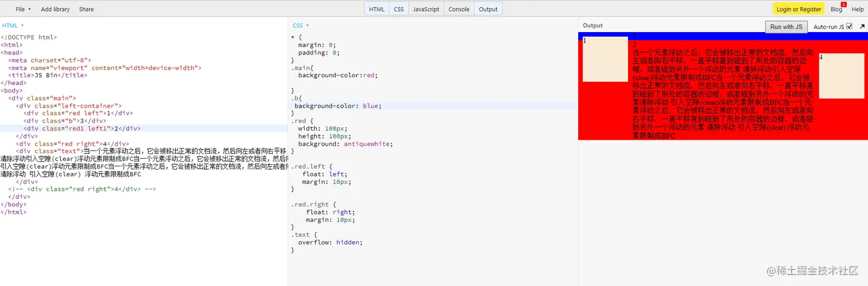The image size is (868, 286).
Task: Click the Login or Register button
Action: [x=799, y=9]
